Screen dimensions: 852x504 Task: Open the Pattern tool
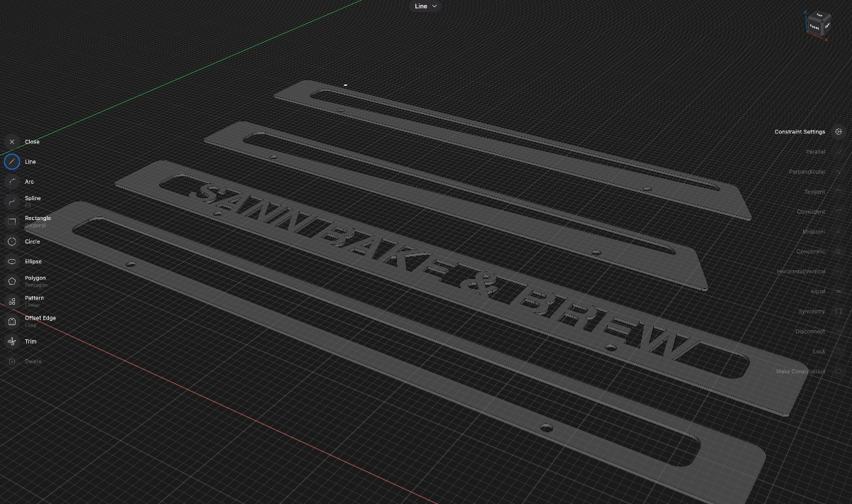(x=12, y=301)
